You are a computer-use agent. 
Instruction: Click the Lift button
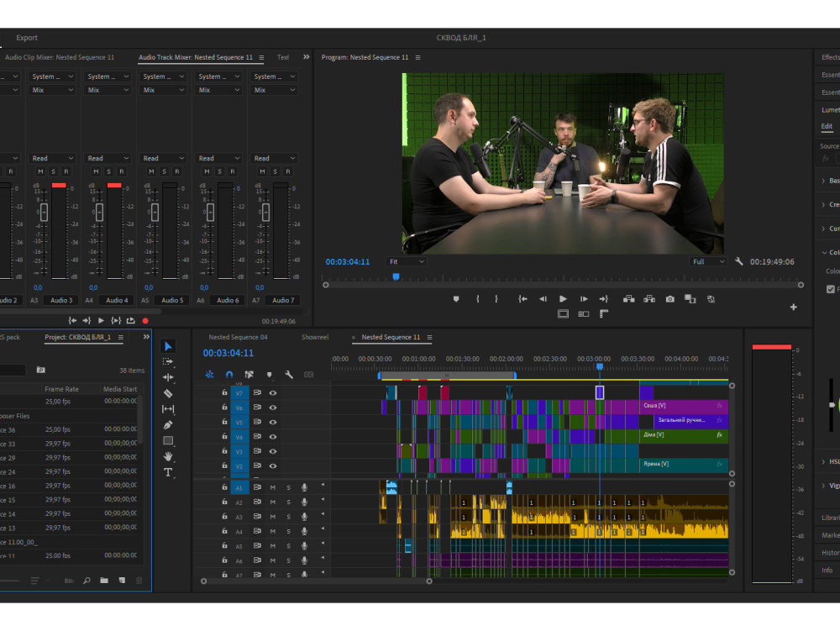(x=629, y=299)
